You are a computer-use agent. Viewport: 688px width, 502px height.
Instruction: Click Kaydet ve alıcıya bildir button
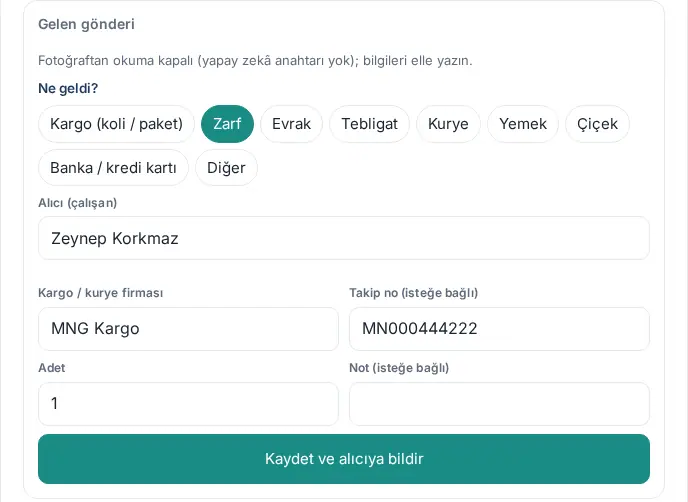(344, 459)
